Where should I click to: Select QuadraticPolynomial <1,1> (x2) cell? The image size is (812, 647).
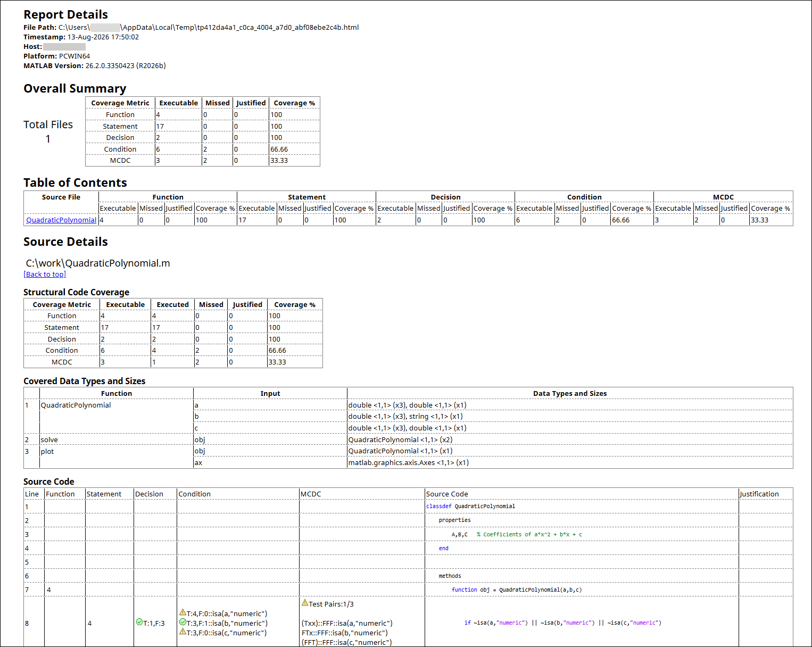400,439
